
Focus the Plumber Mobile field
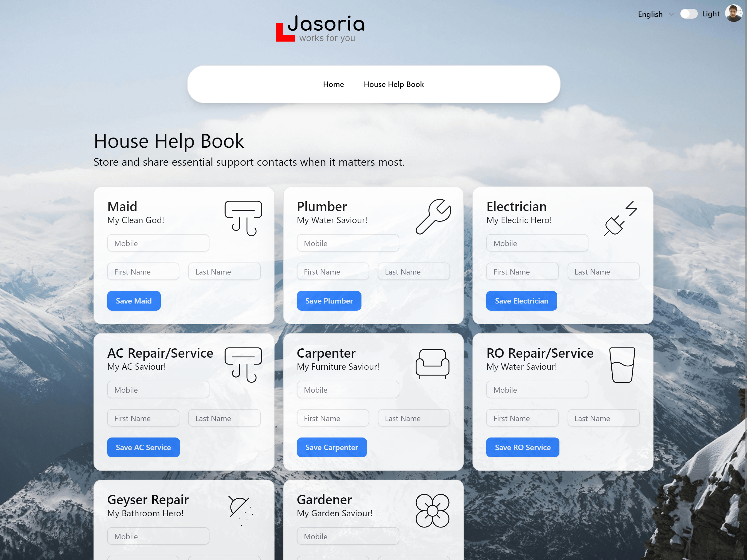348,243
